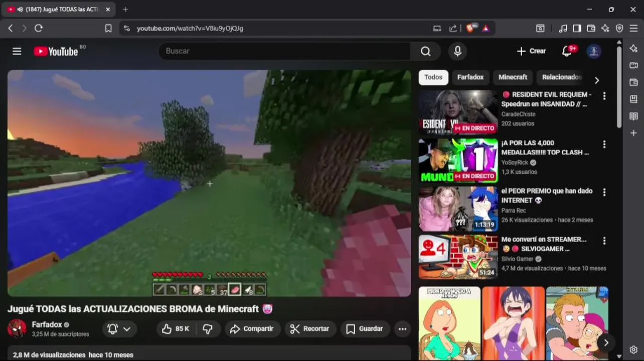Open site settings icon in address bar
The height and width of the screenshot is (361, 644).
(x=126, y=29)
